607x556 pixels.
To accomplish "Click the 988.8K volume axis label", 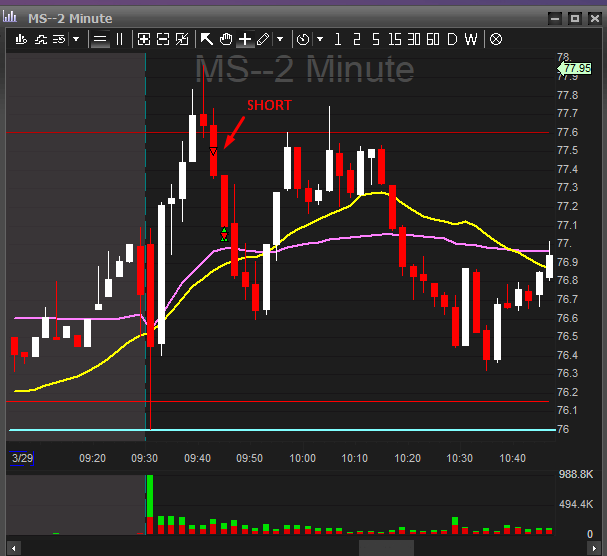I will tap(576, 474).
